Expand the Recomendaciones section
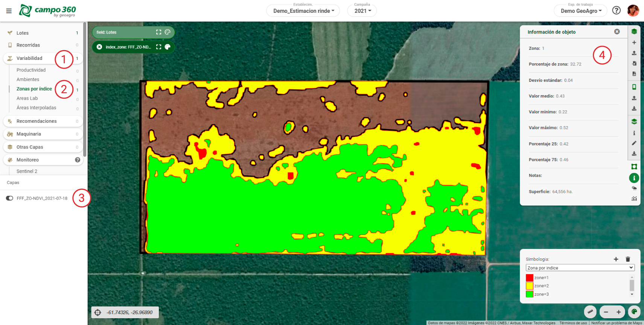 pos(43,121)
